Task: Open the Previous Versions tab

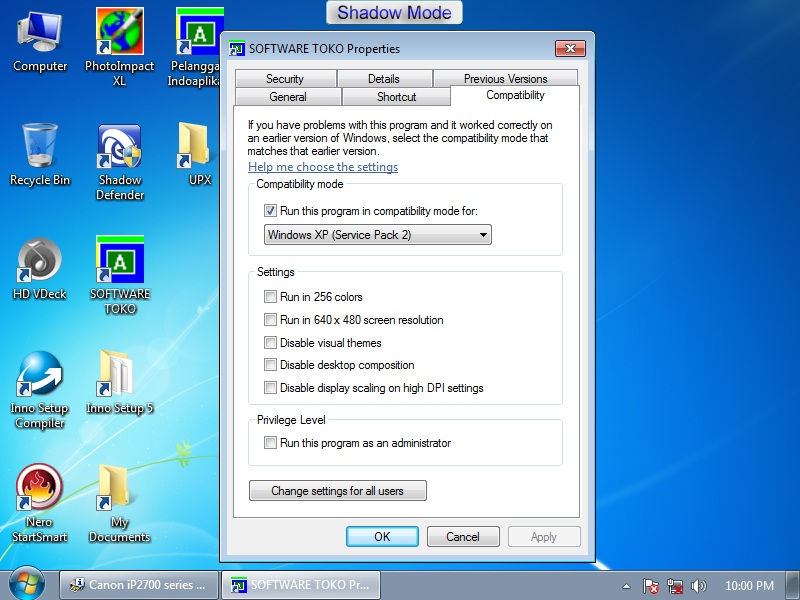Action: pos(505,79)
